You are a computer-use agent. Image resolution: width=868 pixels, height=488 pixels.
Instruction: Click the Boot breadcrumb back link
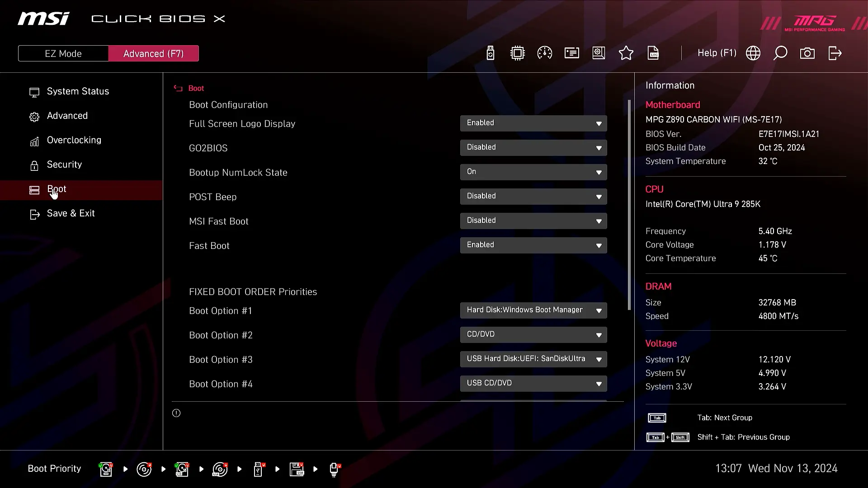point(196,88)
